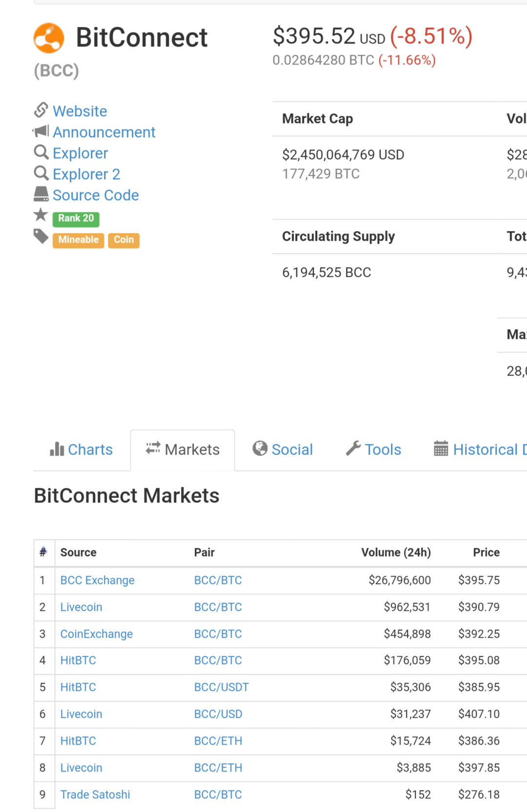Select the 0.02864280 BTC price text
This screenshot has width=527, height=812.
tap(324, 60)
